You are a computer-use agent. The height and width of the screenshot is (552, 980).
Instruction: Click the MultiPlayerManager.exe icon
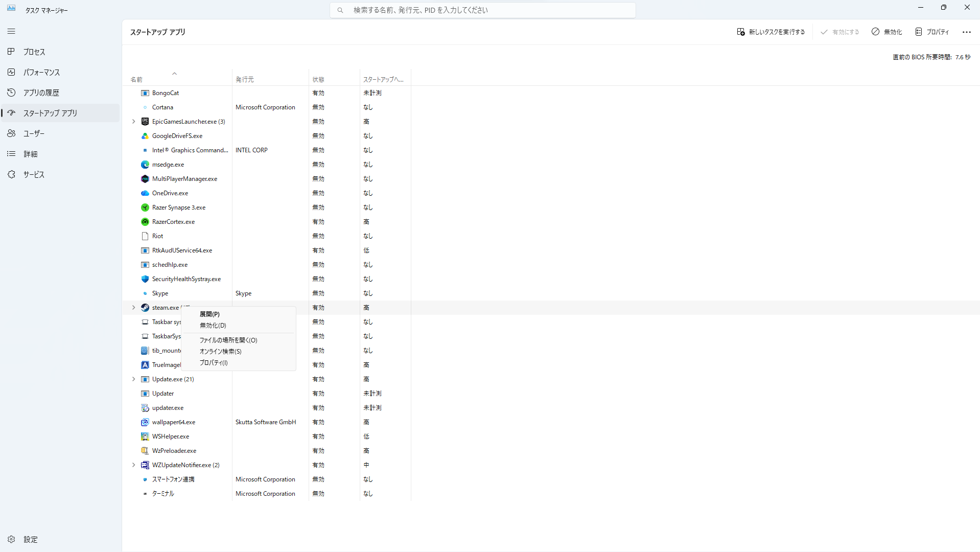coord(145,179)
